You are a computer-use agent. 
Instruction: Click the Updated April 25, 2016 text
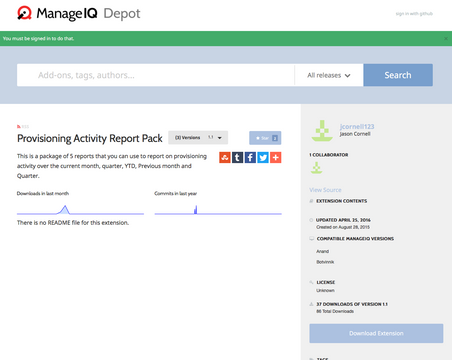pos(343,220)
